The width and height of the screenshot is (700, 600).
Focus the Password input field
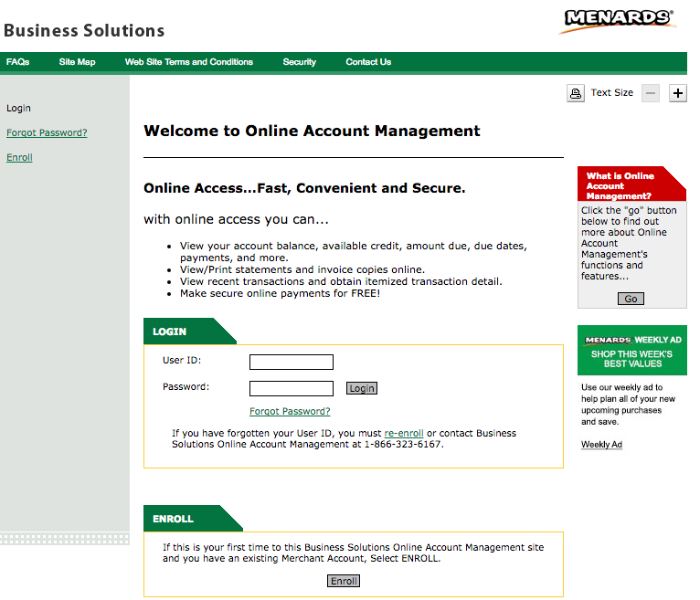[x=292, y=388]
